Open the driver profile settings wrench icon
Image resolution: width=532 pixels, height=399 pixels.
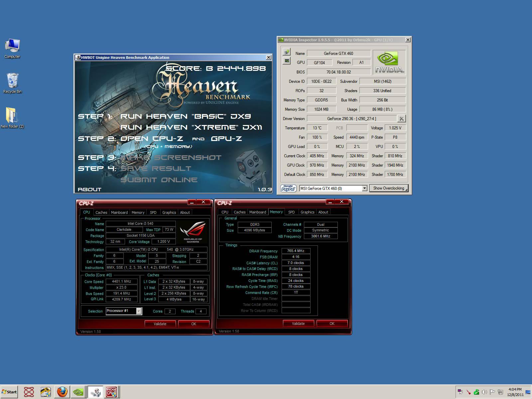[401, 119]
